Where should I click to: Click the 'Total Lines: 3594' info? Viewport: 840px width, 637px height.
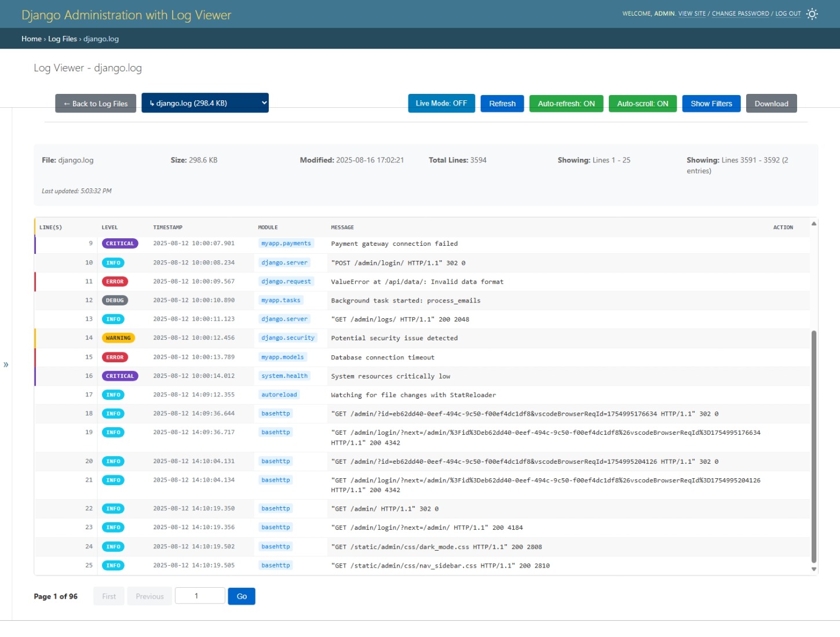click(x=458, y=160)
